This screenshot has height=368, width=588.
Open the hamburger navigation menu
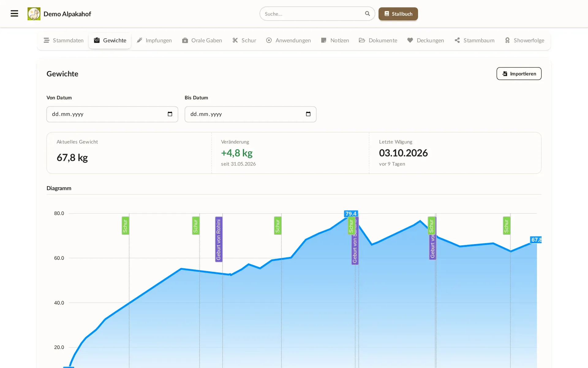[14, 13]
